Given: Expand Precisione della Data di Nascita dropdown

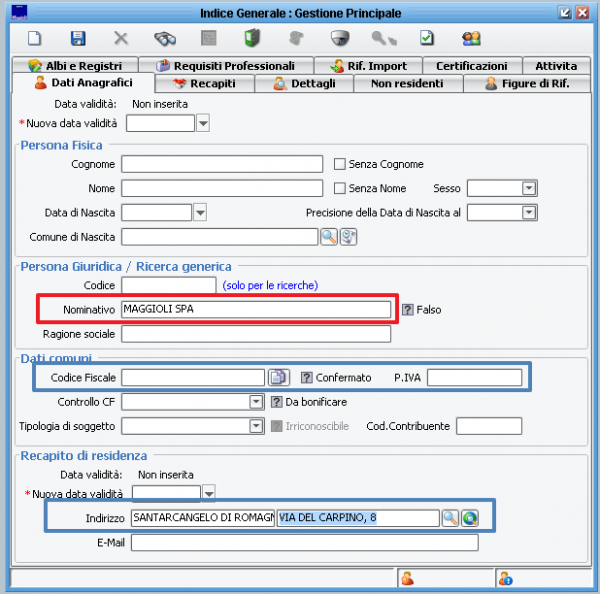Looking at the screenshot, I should [529, 212].
